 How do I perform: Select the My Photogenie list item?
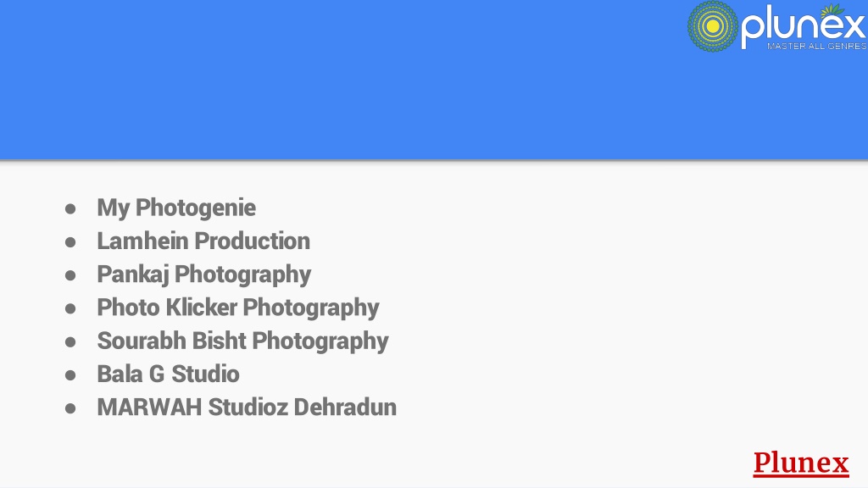click(x=176, y=208)
